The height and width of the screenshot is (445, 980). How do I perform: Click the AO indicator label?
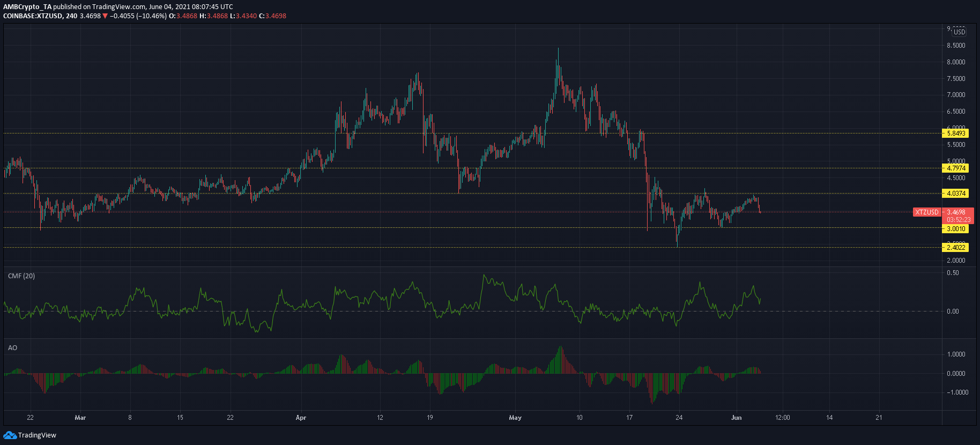[12, 348]
